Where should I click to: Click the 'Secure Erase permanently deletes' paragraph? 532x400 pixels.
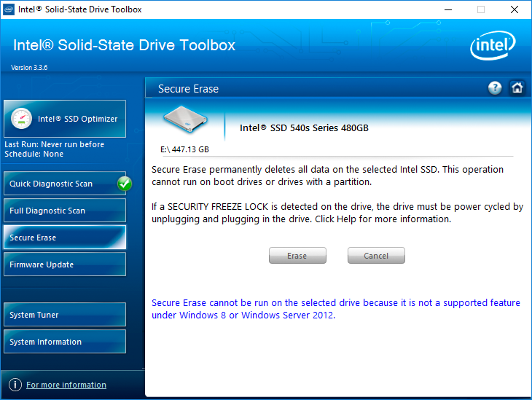tap(327, 176)
